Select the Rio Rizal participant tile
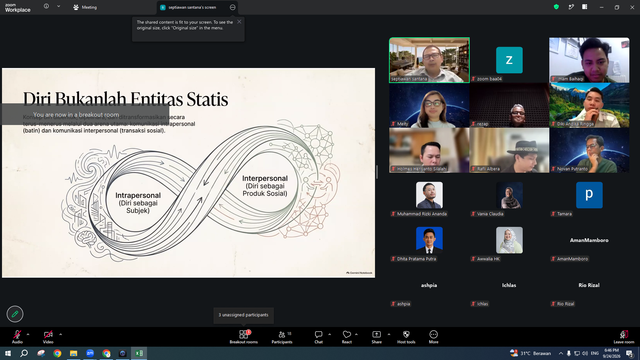 point(589,285)
